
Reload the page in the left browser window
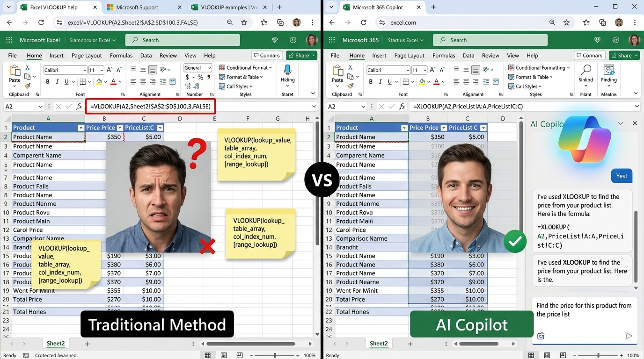[41, 22]
